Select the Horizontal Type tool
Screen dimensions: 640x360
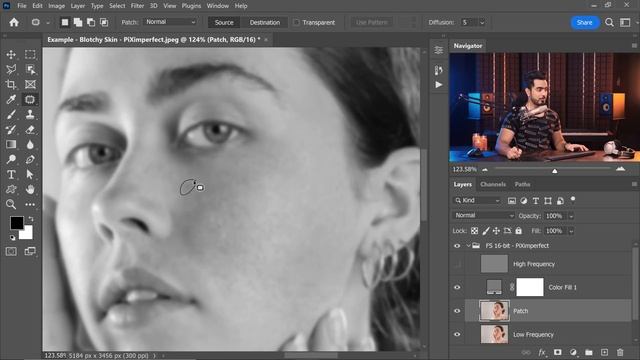(11, 175)
